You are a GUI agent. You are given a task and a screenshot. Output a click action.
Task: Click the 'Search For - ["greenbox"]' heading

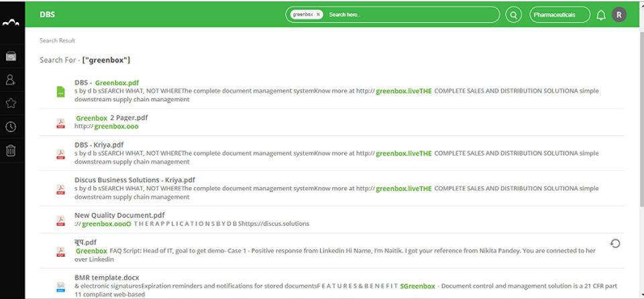[x=85, y=60]
